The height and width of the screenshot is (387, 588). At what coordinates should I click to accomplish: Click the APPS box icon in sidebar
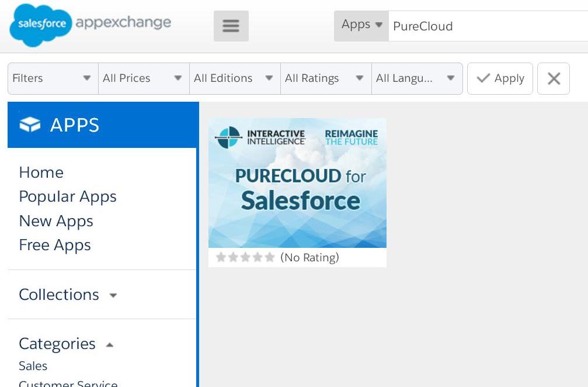pos(30,125)
